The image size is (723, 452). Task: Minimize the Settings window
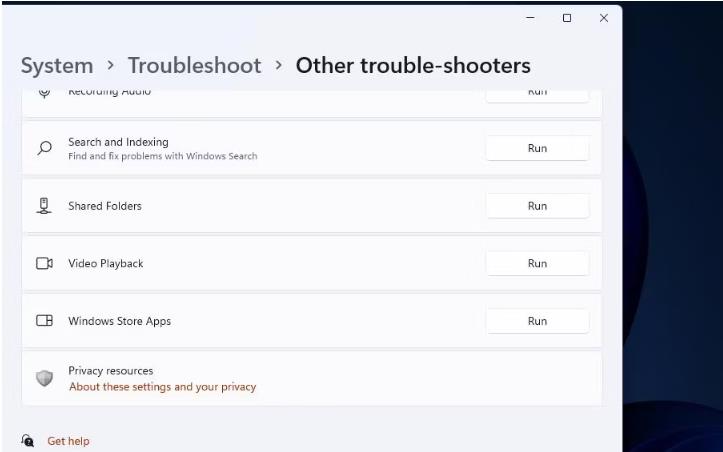click(531, 18)
